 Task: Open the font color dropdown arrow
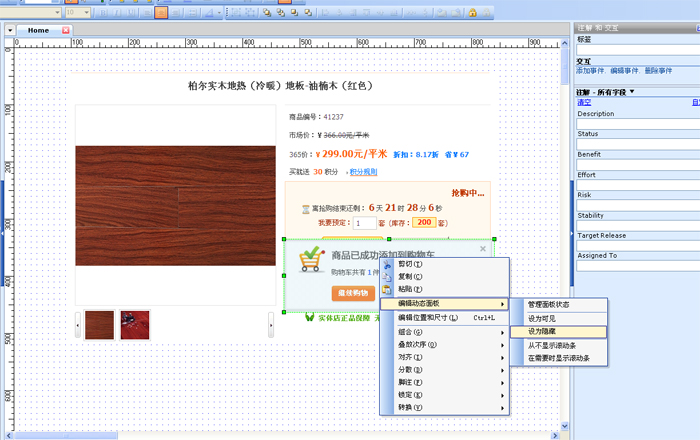click(219, 13)
